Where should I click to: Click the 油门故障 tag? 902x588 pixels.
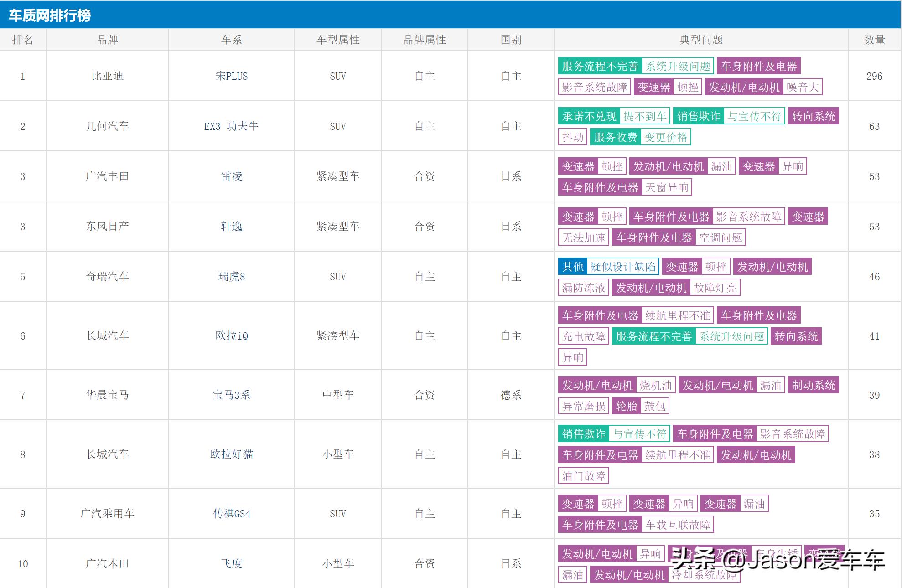coord(583,476)
